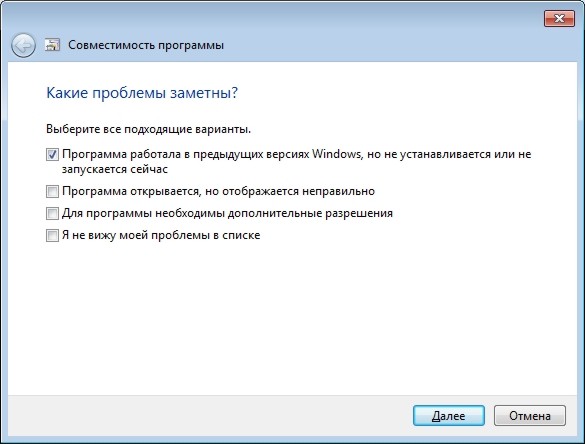Viewport: 585px width, 444px height.
Task: Uncheck the 'Программа работала в предыдущих версиях' checkbox
Action: click(52, 154)
